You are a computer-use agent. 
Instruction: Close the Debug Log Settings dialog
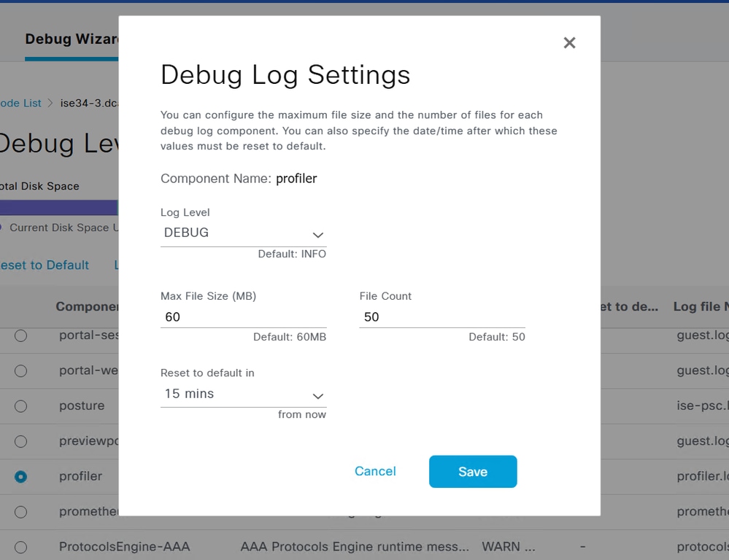click(569, 42)
